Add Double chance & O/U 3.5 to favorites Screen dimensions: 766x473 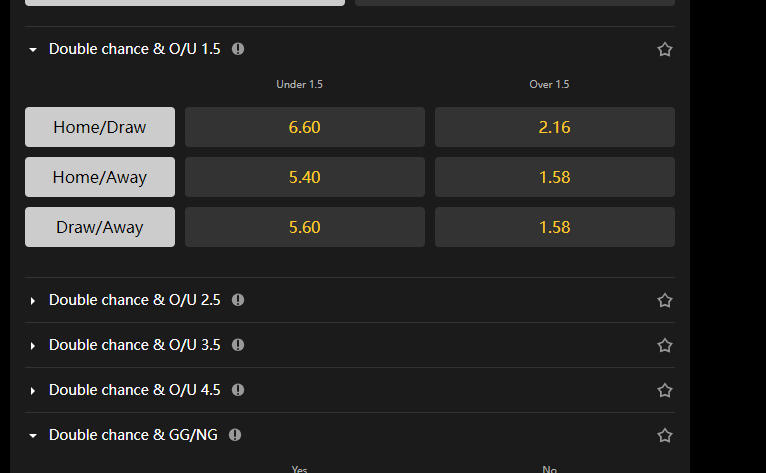point(665,345)
